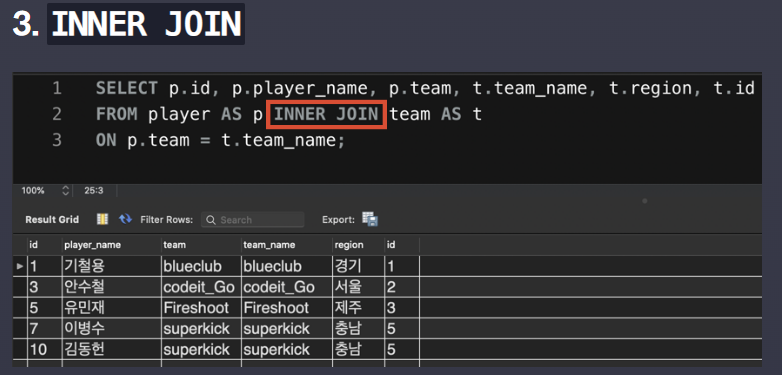Click the Result Grid form-editor icon
Screen dimensions: 782x375
(102, 219)
